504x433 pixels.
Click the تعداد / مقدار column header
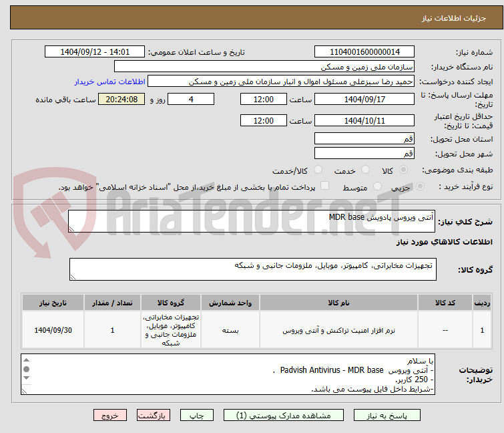(x=112, y=303)
